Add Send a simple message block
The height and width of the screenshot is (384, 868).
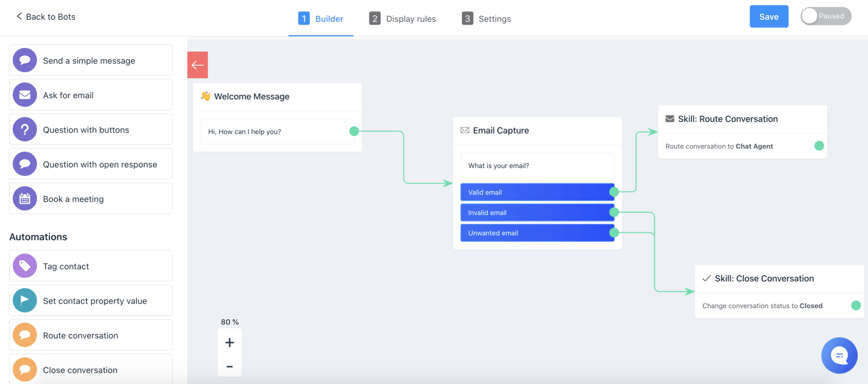pyautogui.click(x=91, y=60)
